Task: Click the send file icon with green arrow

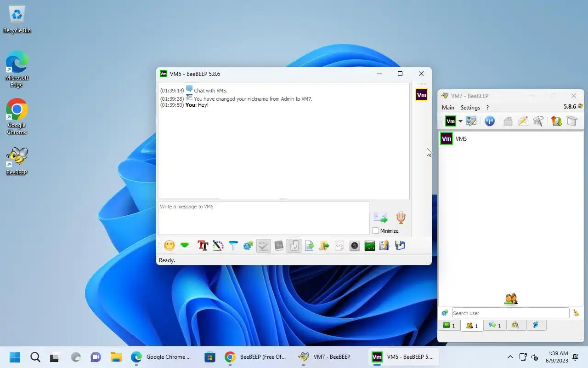Action: 309,246
